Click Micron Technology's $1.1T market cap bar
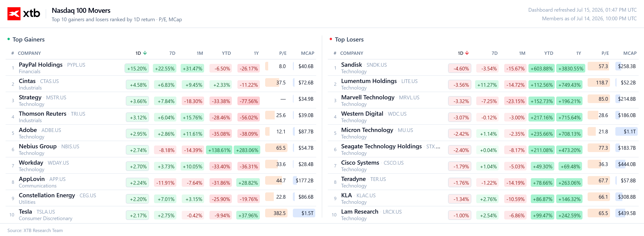The height and width of the screenshot is (236, 644). tap(626, 131)
